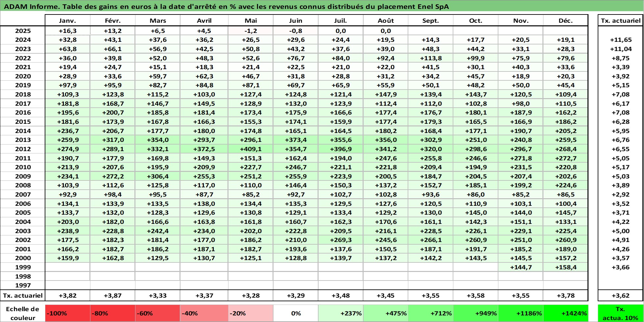
Task: Click the -1,2 cell for Mai 2025
Action: coord(250,31)
